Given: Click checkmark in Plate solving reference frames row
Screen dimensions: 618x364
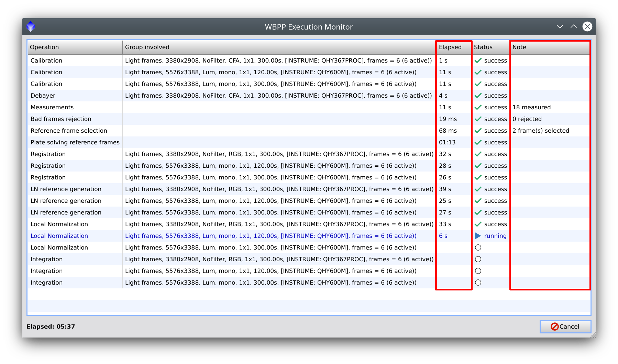Looking at the screenshot, I should pos(478,142).
